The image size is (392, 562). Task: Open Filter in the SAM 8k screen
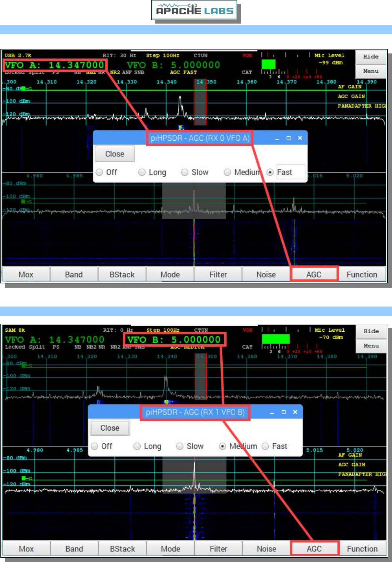218,549
